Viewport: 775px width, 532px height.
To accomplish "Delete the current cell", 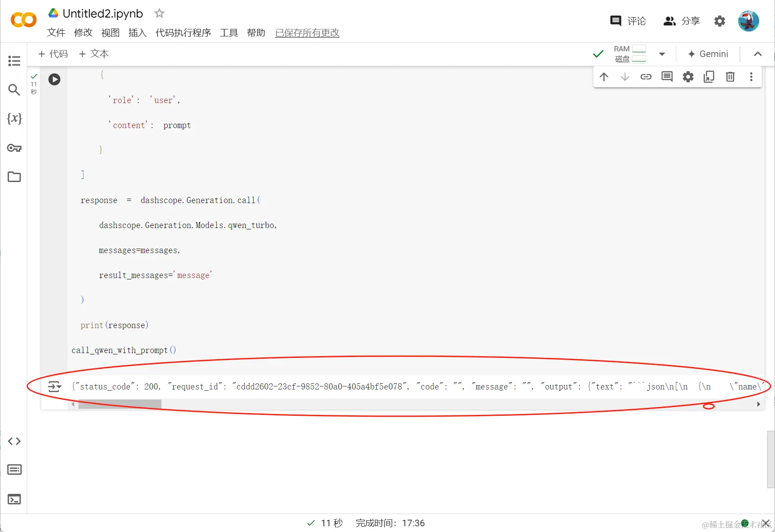I will 730,77.
